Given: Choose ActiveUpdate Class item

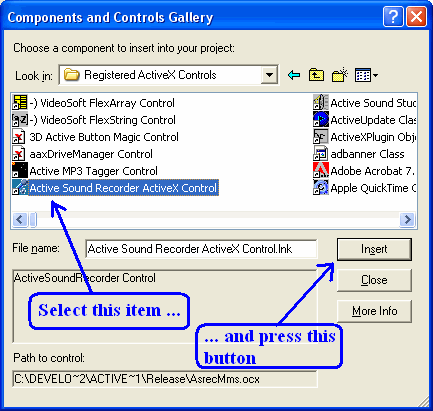Looking at the screenshot, I should (365, 120).
